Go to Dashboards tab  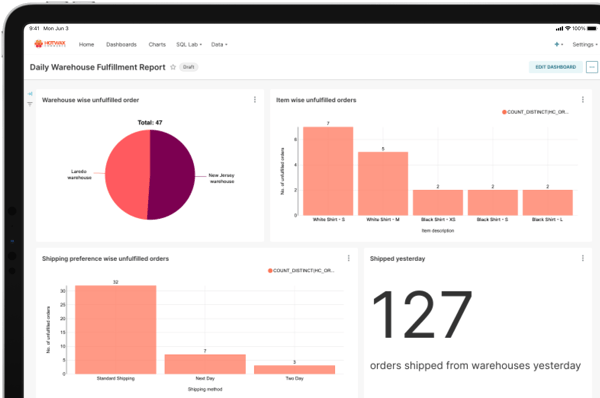(121, 44)
